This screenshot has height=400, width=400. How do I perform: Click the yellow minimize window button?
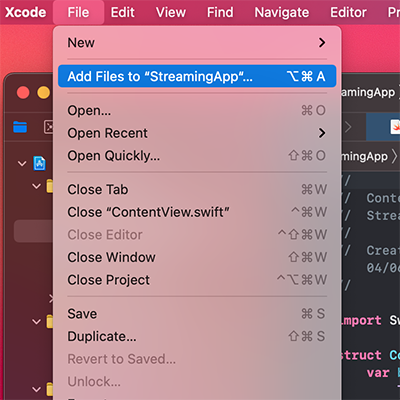click(x=44, y=92)
